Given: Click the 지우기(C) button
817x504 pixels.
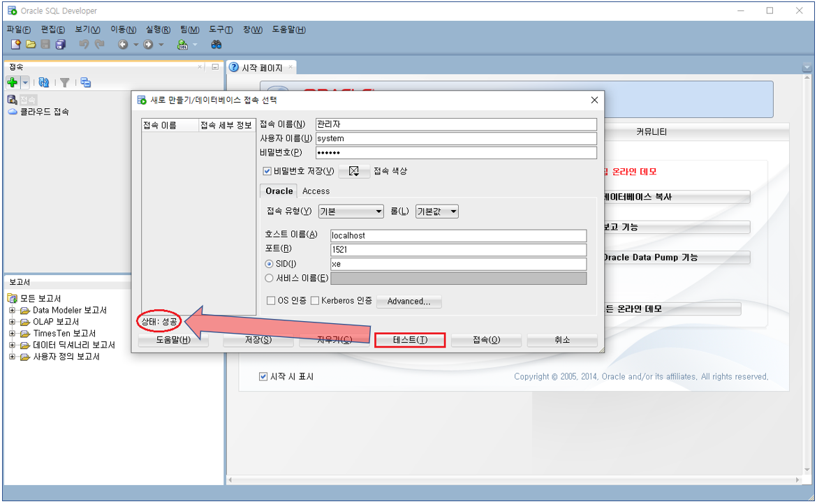Looking at the screenshot, I should point(334,339).
